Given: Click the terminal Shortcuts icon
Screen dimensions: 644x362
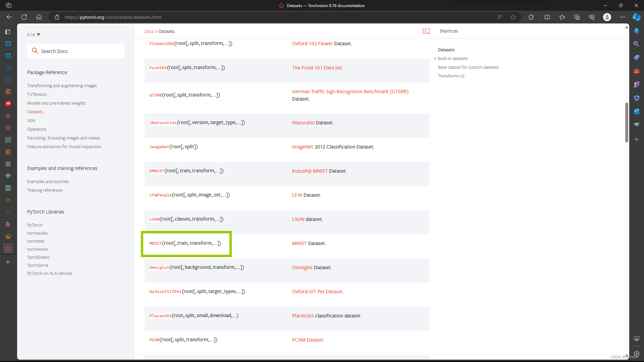Looking at the screenshot, I should (426, 31).
